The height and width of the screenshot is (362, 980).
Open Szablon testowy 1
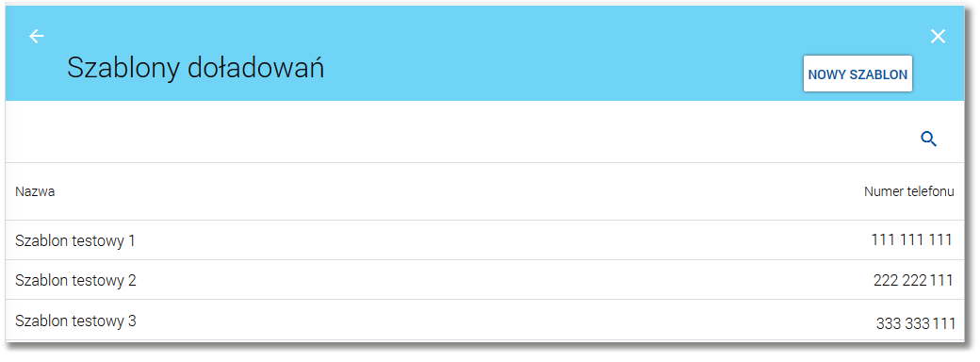pyautogui.click(x=75, y=241)
